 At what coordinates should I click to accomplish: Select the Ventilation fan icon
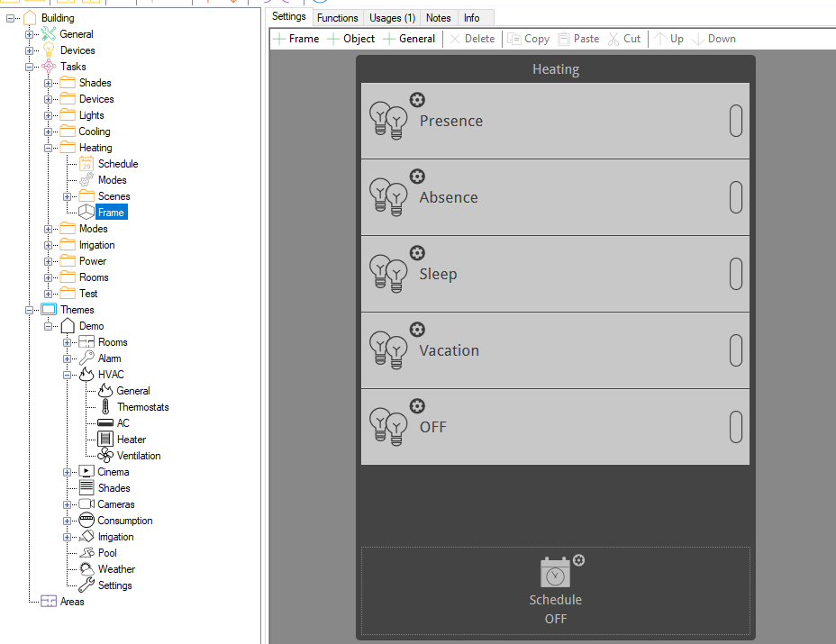pyautogui.click(x=105, y=456)
